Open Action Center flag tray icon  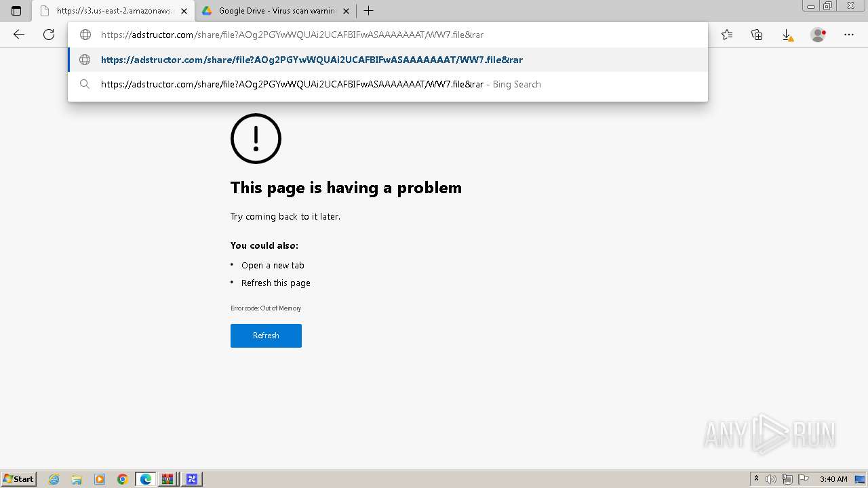point(804,479)
